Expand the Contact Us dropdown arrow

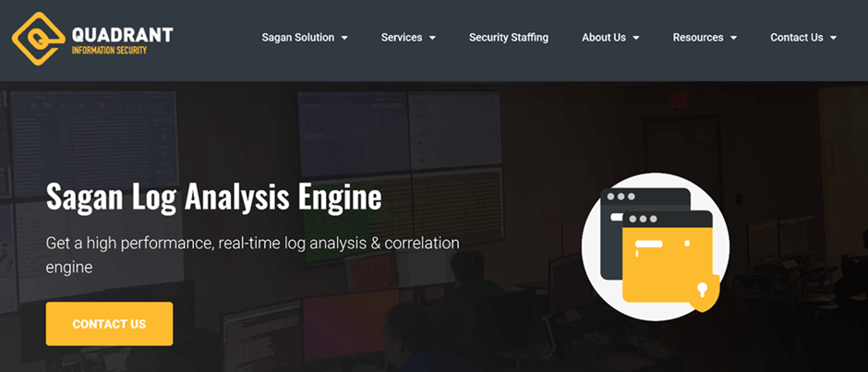833,38
